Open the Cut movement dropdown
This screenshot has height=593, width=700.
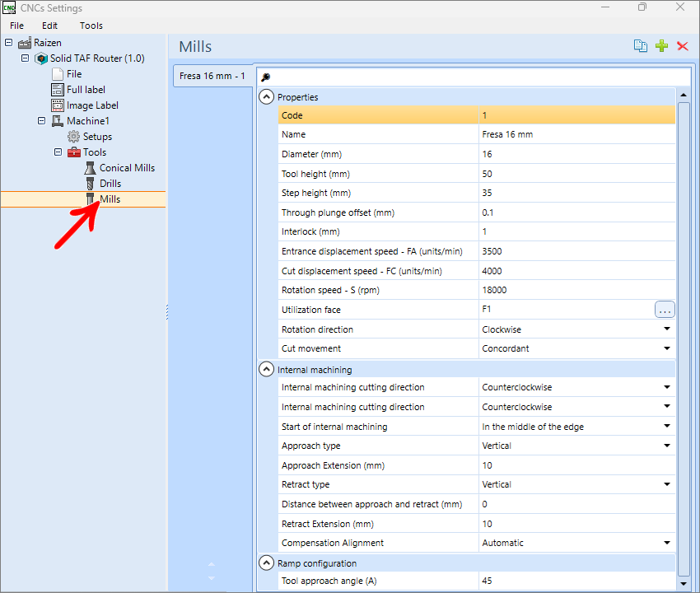(667, 348)
